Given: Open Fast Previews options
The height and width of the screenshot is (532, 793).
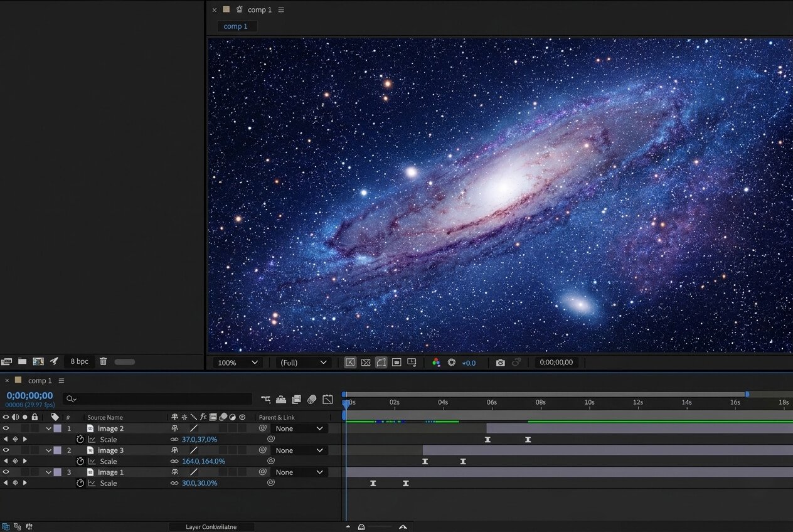Looking at the screenshot, I should coord(452,362).
